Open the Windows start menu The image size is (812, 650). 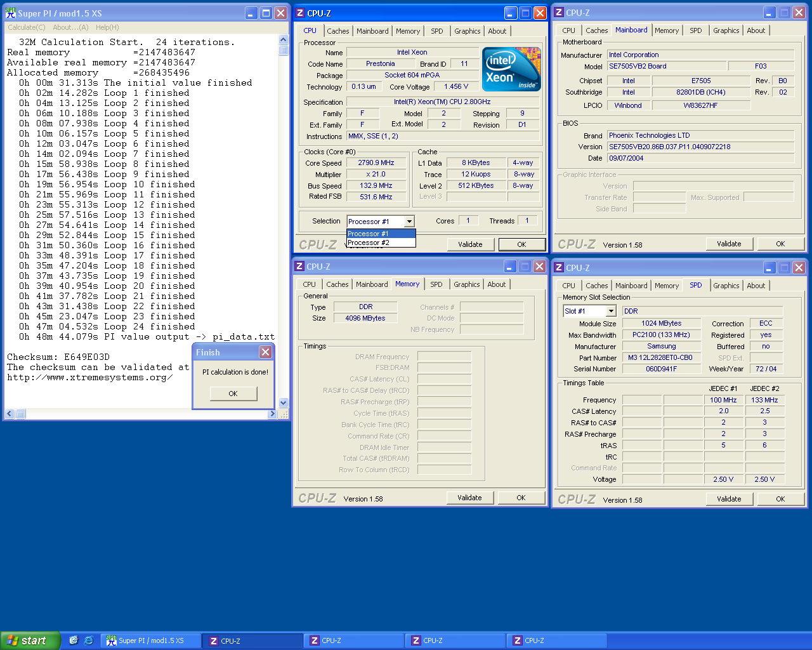point(30,640)
